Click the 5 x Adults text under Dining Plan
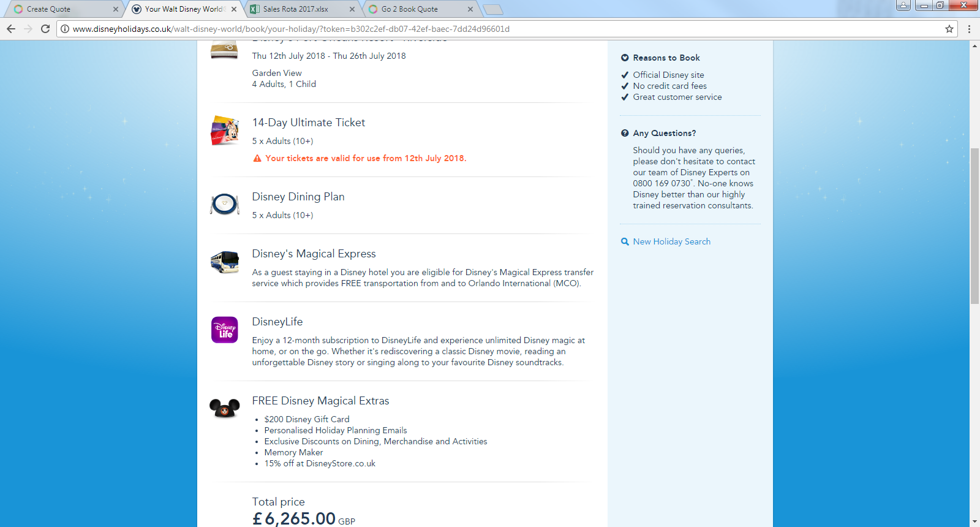Image resolution: width=980 pixels, height=527 pixels. tap(283, 215)
